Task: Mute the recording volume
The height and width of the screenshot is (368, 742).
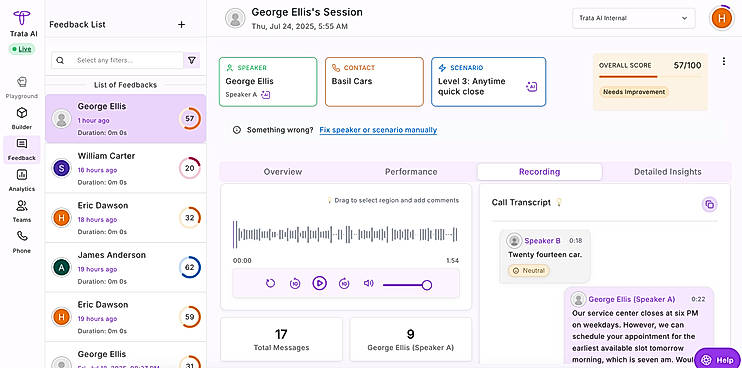Action: click(368, 283)
